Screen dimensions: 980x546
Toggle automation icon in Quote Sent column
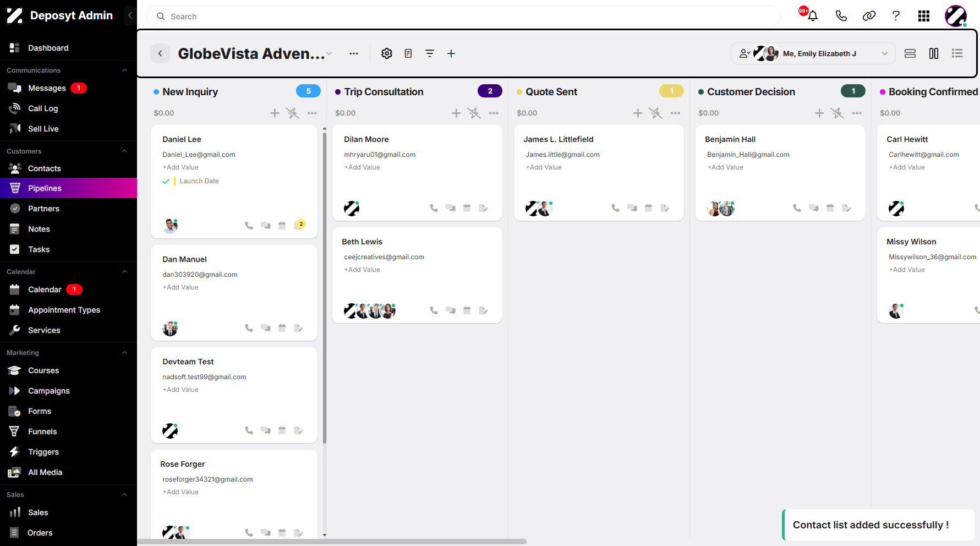click(655, 113)
